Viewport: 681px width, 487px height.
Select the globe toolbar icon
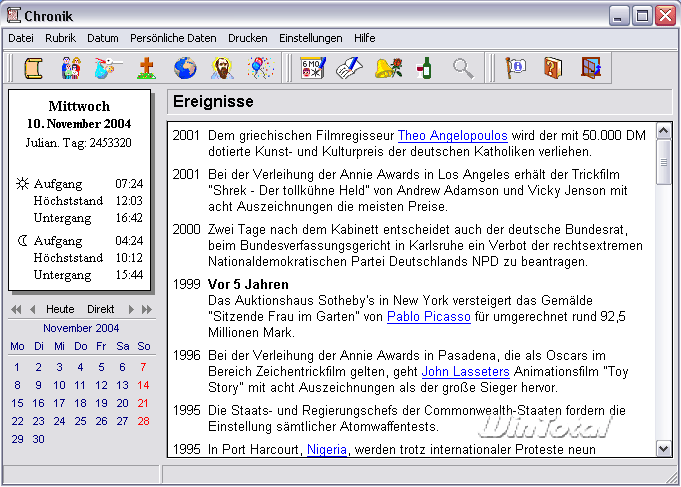[184, 68]
